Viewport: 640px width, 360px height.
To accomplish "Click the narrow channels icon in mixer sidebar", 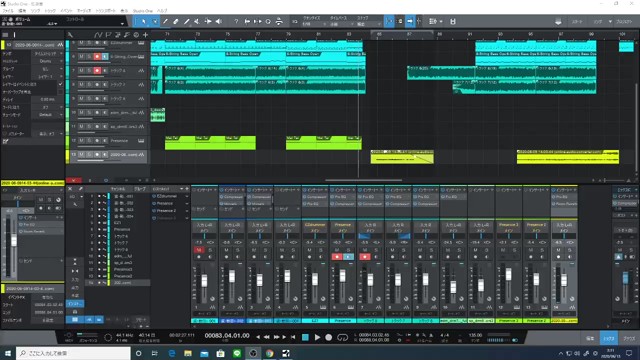I will coord(75,271).
